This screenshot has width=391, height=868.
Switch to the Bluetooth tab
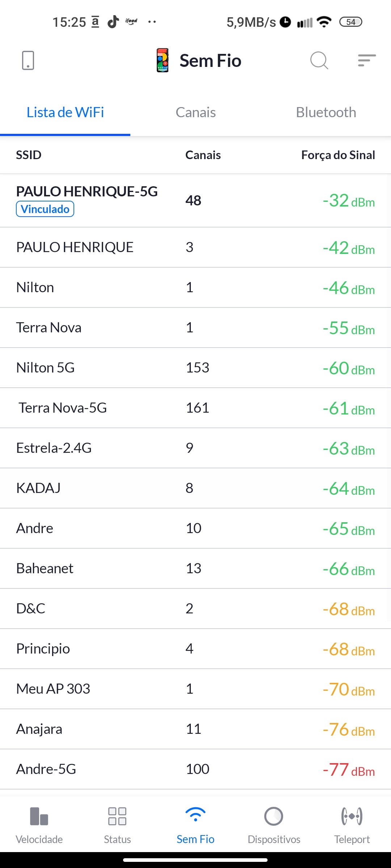pyautogui.click(x=326, y=112)
